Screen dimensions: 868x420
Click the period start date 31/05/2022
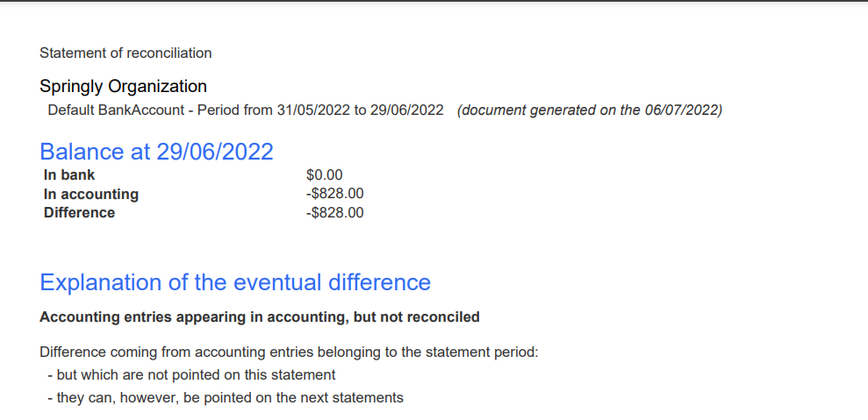(313, 110)
